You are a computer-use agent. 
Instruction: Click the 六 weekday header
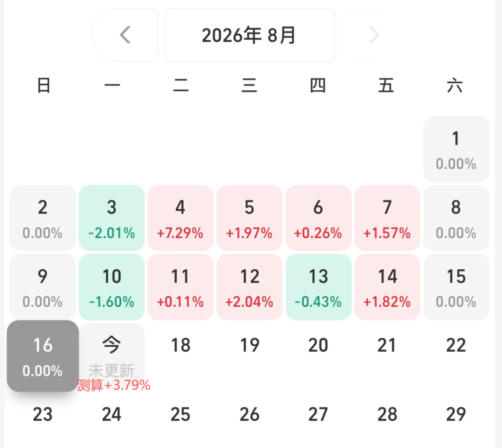click(455, 86)
